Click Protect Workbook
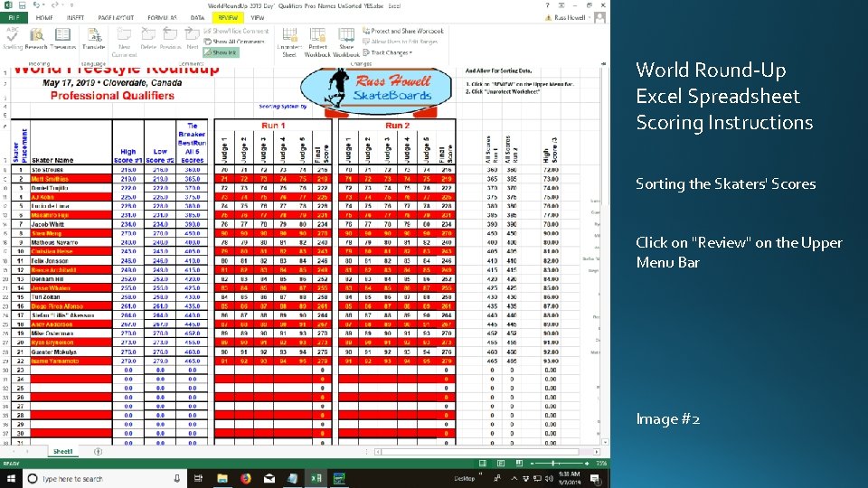Screen dimensions: 868x488 [x=317, y=42]
